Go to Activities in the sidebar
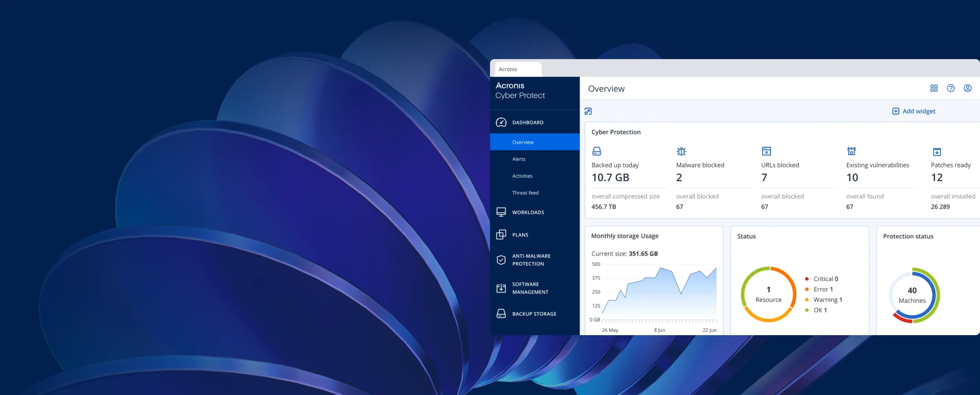The height and width of the screenshot is (395, 980). point(522,175)
